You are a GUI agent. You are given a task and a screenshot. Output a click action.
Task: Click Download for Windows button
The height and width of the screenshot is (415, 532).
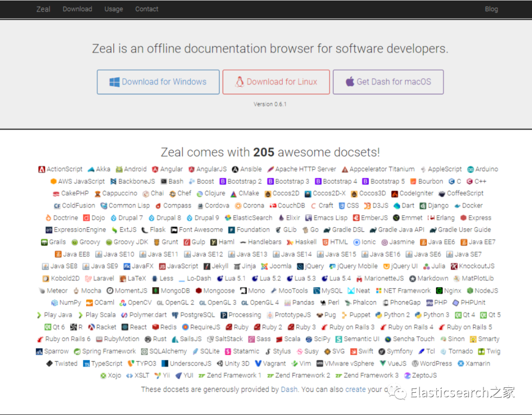[x=158, y=82]
